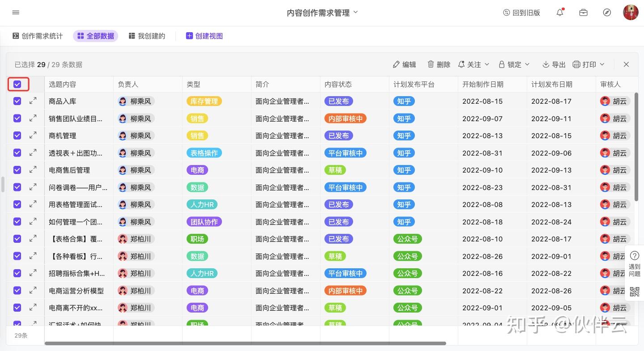The image size is (644, 351).
Task: Expand row 【表格合集】 detail view
Action: tap(33, 239)
